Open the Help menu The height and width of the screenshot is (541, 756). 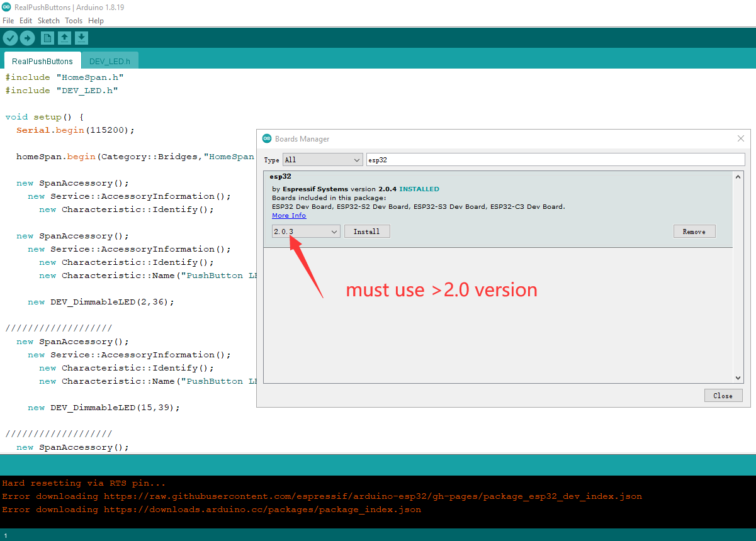(x=96, y=21)
